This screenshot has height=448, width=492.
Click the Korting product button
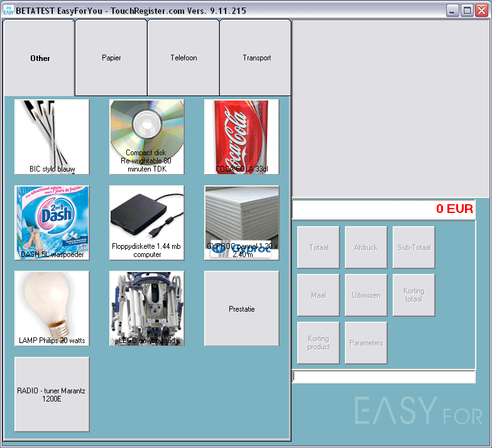[319, 342]
